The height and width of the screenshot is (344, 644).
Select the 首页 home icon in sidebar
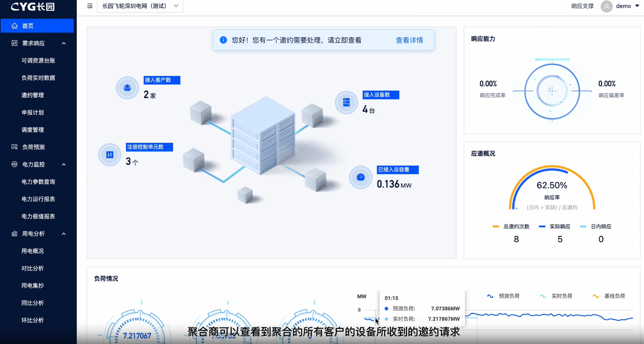15,26
